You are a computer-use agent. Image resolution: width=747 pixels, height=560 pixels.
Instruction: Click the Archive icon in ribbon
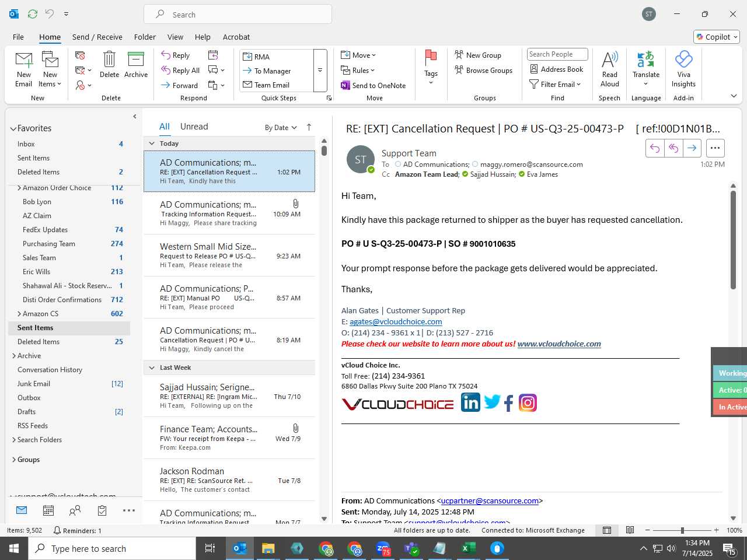[x=136, y=64]
